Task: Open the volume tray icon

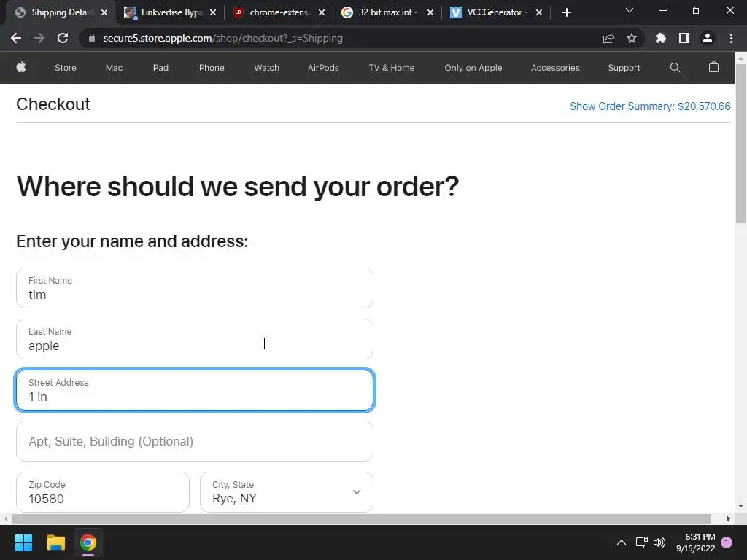Action: (x=659, y=542)
